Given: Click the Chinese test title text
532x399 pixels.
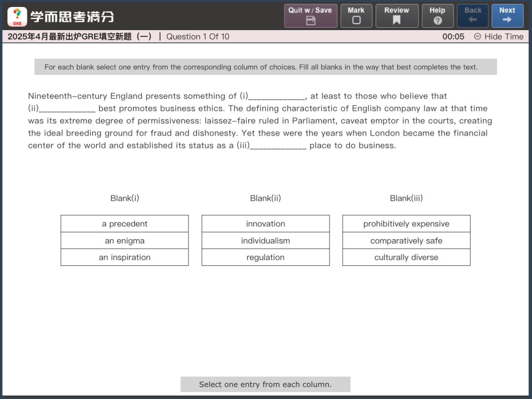Looking at the screenshot, I should pyautogui.click(x=79, y=36).
